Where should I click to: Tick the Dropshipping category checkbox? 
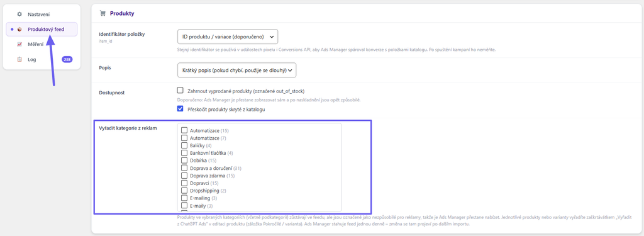tap(184, 191)
